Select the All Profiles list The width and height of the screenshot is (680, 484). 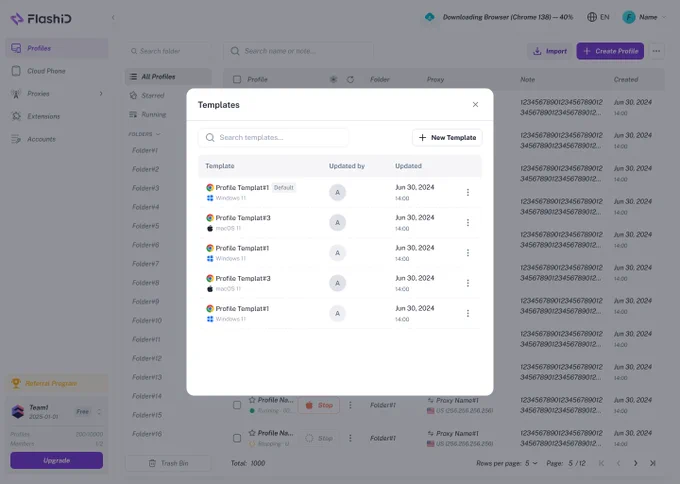tap(168, 77)
